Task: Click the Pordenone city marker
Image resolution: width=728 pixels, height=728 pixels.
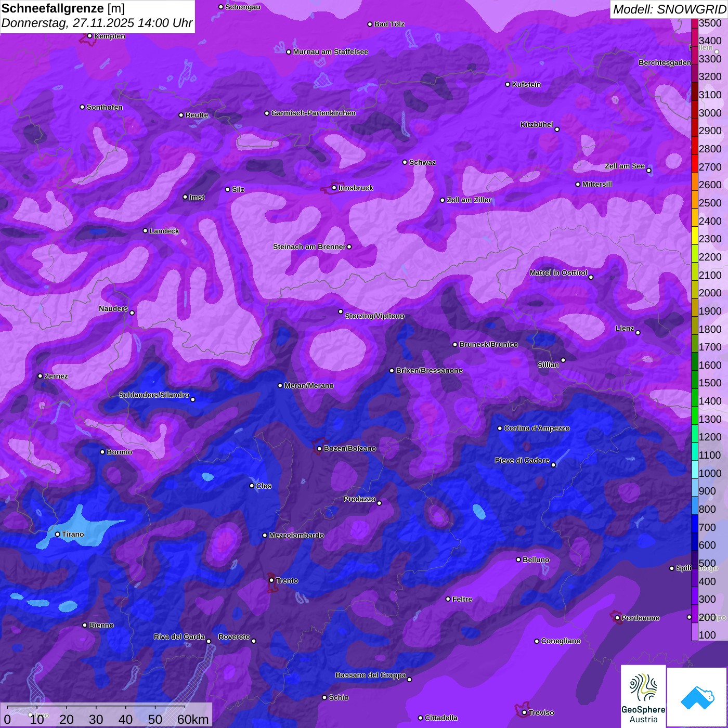Action: click(x=617, y=618)
